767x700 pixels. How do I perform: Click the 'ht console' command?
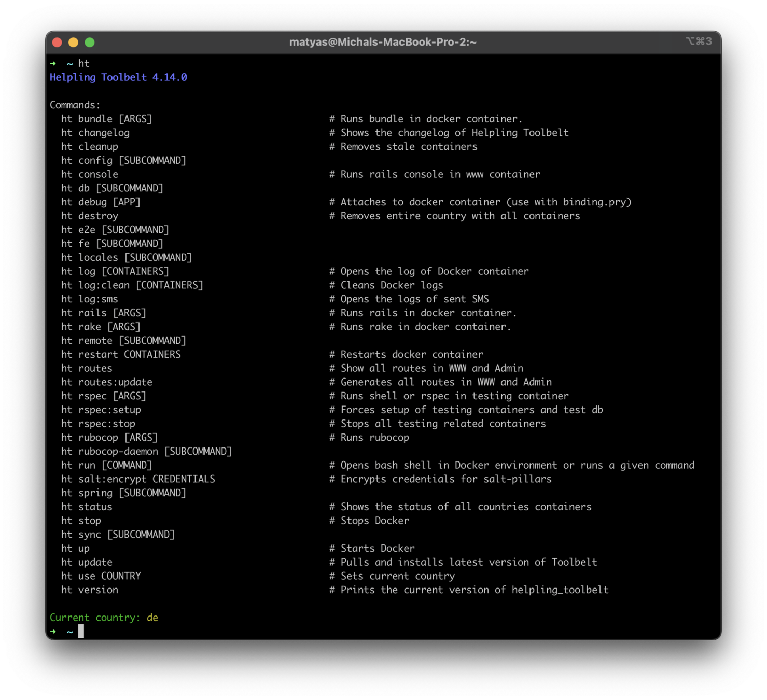point(90,174)
